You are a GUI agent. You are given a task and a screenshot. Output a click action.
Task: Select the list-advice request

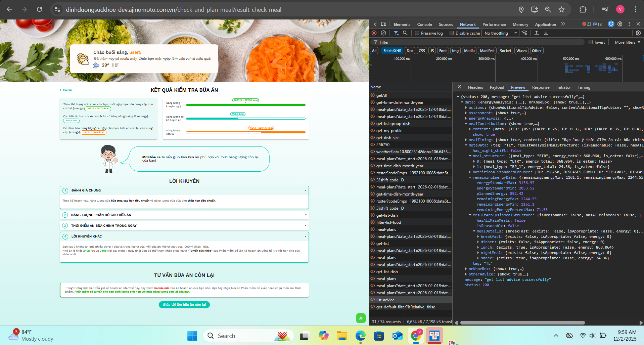[410, 300]
